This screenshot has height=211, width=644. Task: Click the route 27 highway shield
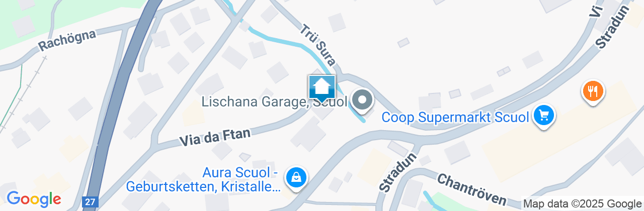(90, 202)
